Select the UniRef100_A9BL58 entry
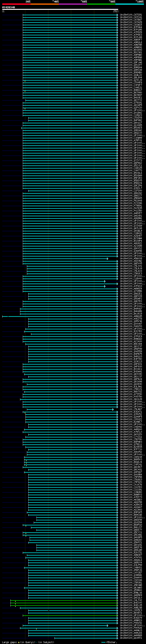Viewport: 146px width, 644px height. click(131, 608)
